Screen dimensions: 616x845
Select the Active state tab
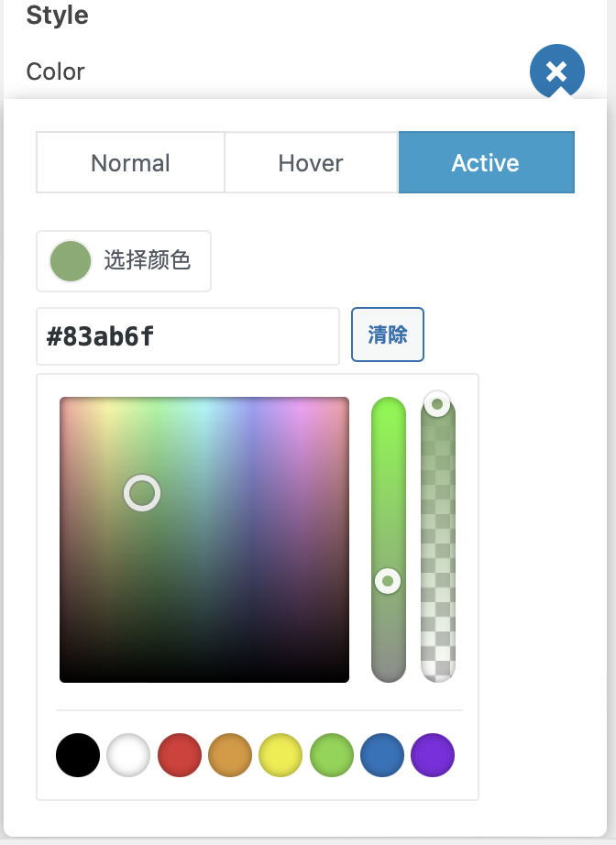[x=486, y=163]
